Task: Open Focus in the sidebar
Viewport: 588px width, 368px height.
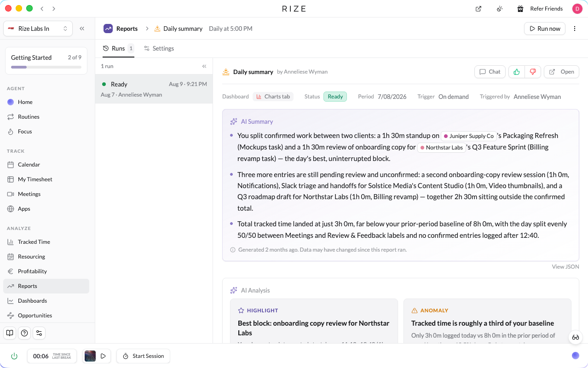Action: click(x=46, y=132)
